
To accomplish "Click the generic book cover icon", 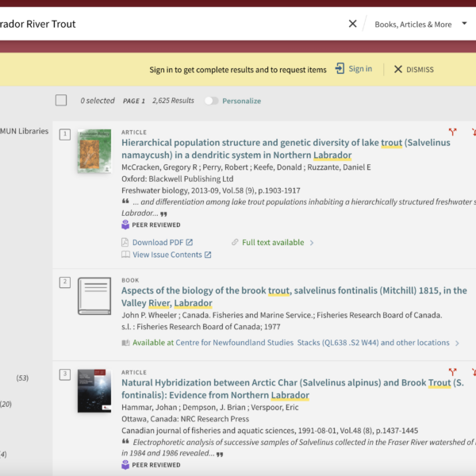I will (x=94, y=296).
